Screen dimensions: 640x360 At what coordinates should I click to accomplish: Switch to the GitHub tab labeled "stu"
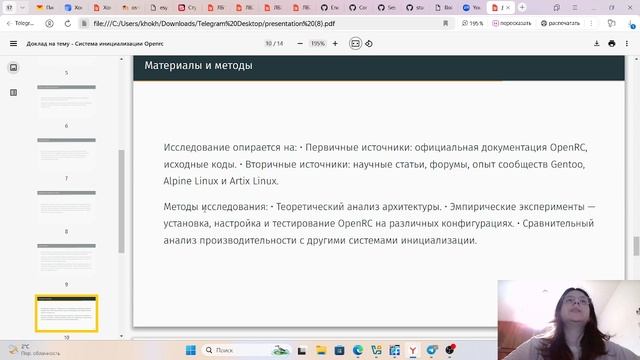[415, 7]
